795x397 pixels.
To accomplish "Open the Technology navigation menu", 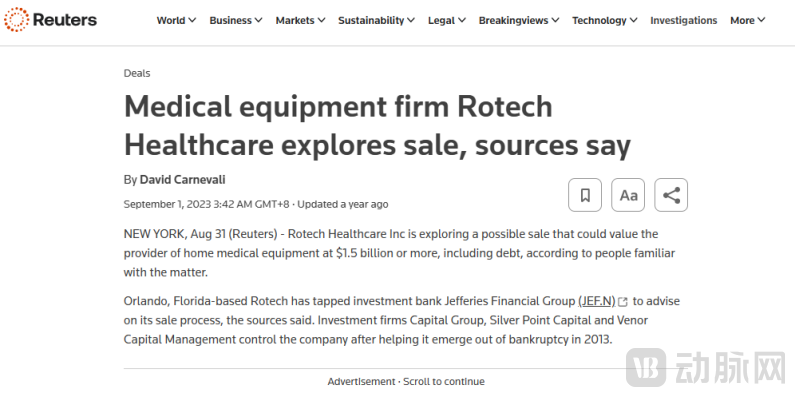I will (x=605, y=20).
